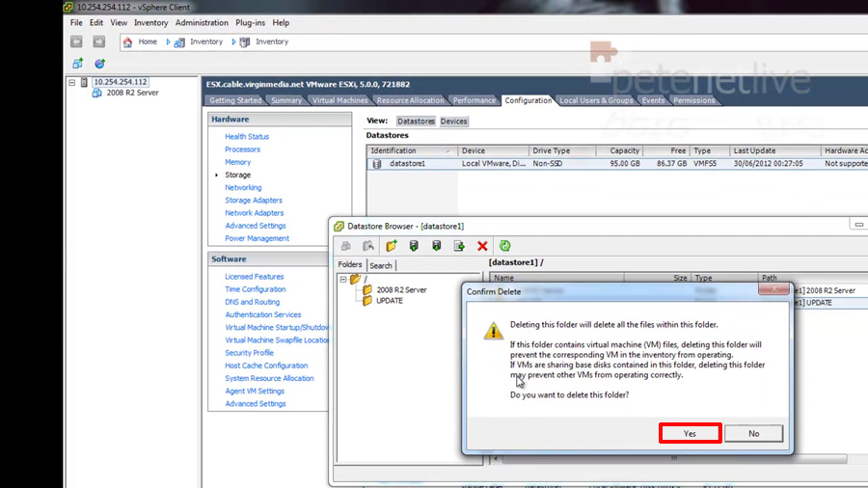Click blue globe toolbar icon under forward arrow
This screenshot has height=488, width=868.
tap(99, 64)
